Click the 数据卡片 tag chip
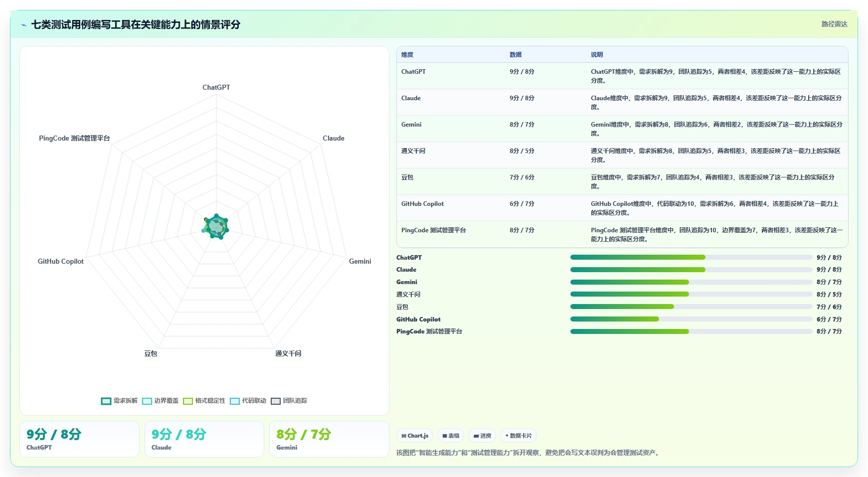868x477 pixels. 519,436
